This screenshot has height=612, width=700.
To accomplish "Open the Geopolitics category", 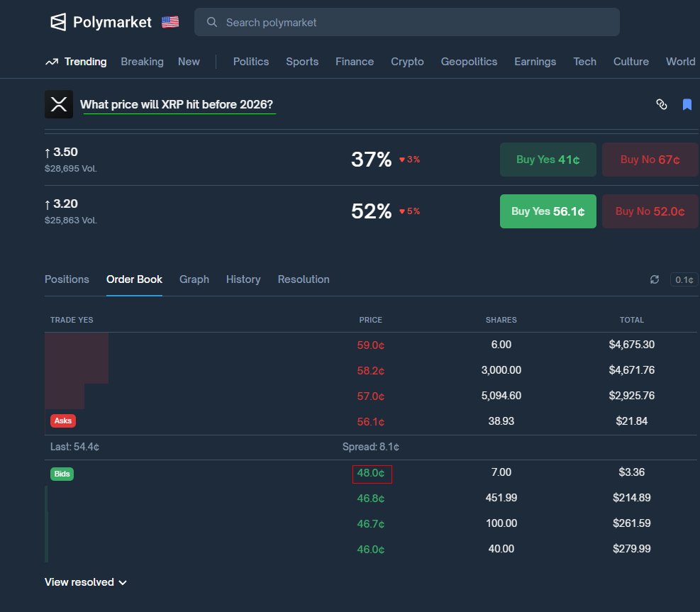I will [469, 62].
